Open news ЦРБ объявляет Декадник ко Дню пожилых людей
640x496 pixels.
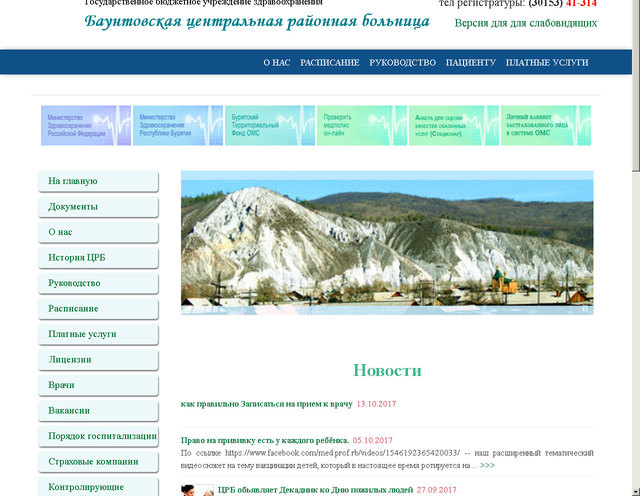[x=316, y=490]
